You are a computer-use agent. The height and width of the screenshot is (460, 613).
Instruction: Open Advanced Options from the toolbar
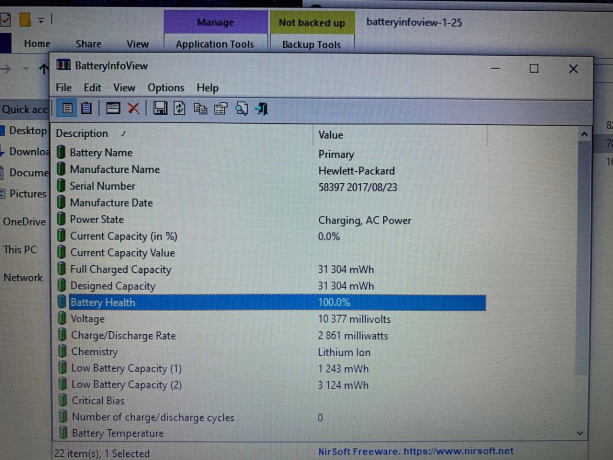(112, 108)
